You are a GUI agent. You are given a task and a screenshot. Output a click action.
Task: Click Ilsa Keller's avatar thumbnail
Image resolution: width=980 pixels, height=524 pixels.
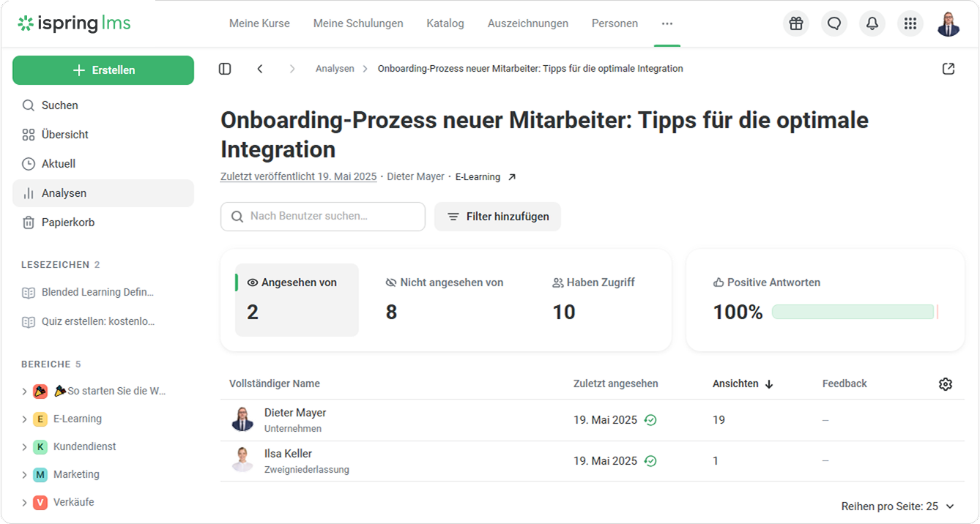pyautogui.click(x=242, y=460)
